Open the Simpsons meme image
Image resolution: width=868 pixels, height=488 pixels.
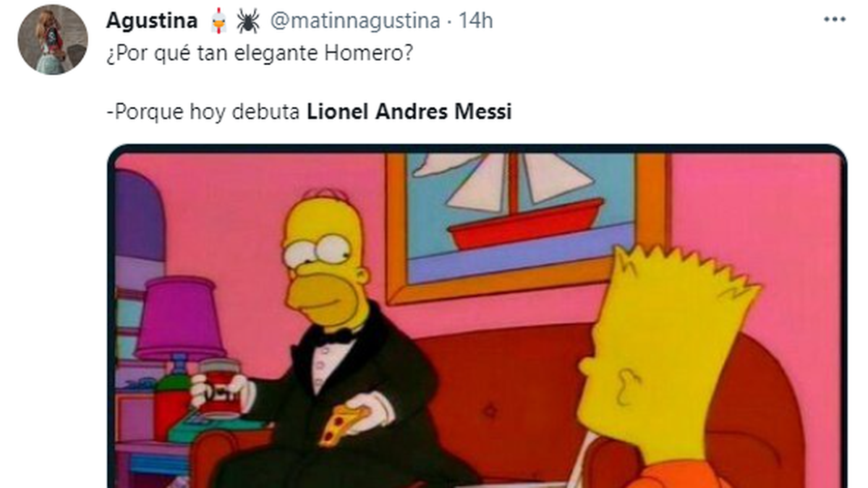(477, 317)
